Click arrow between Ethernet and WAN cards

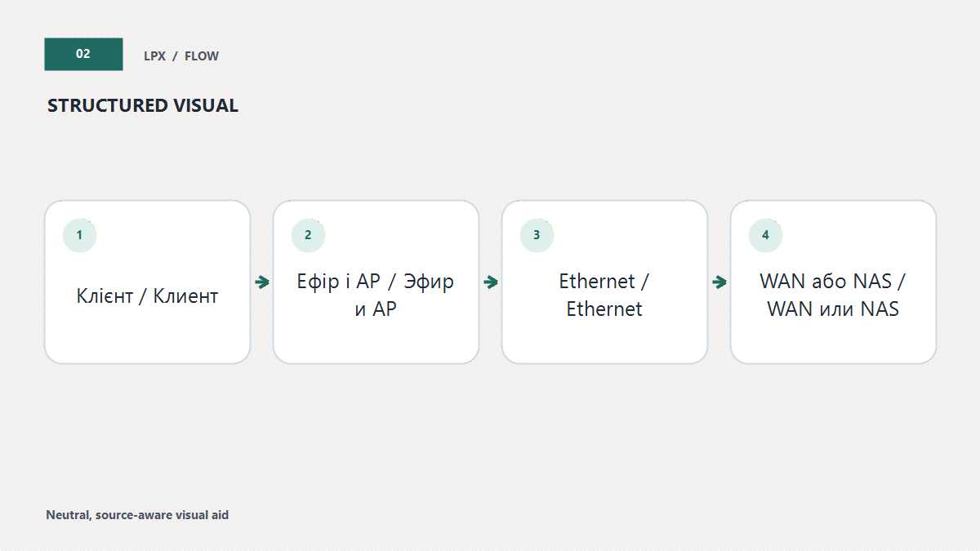pyautogui.click(x=719, y=282)
